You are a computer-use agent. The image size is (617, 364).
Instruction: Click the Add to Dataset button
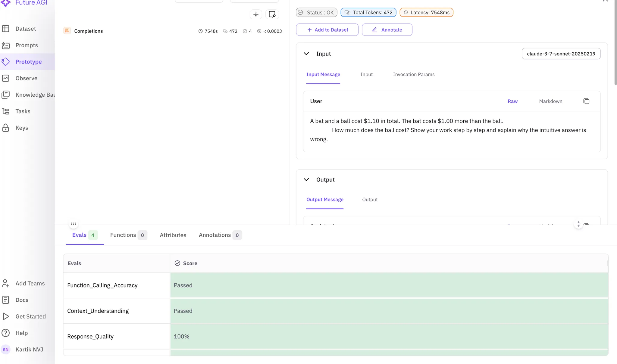pos(327,30)
